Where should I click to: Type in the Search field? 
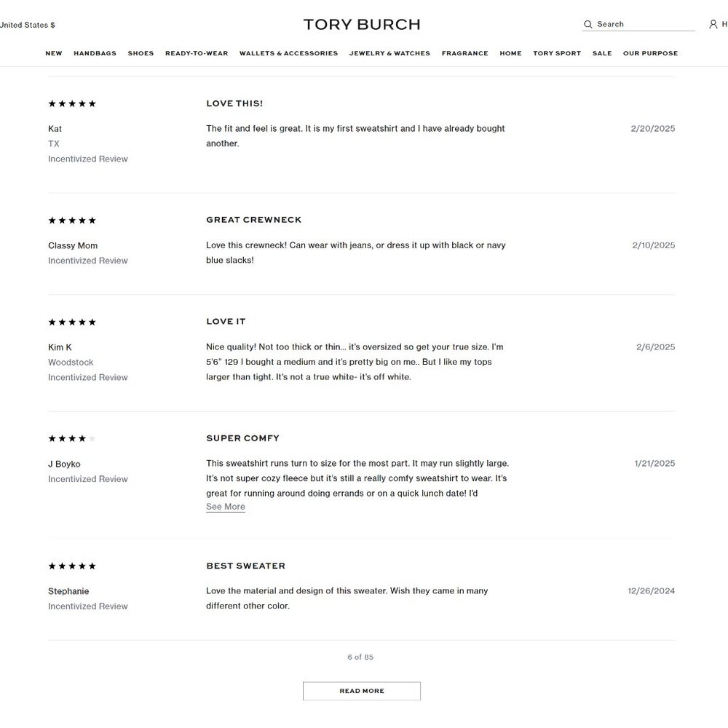point(644,25)
